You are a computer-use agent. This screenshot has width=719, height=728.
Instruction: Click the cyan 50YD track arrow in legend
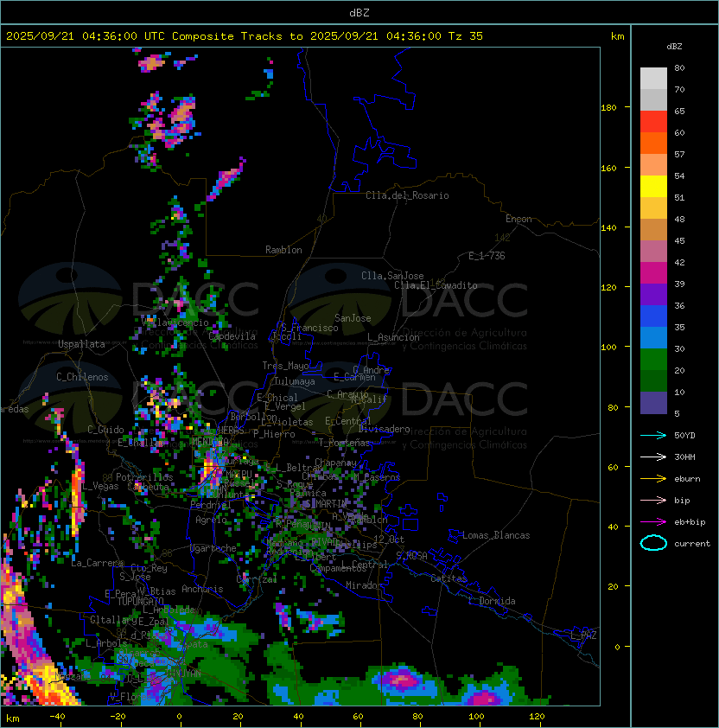click(x=653, y=436)
